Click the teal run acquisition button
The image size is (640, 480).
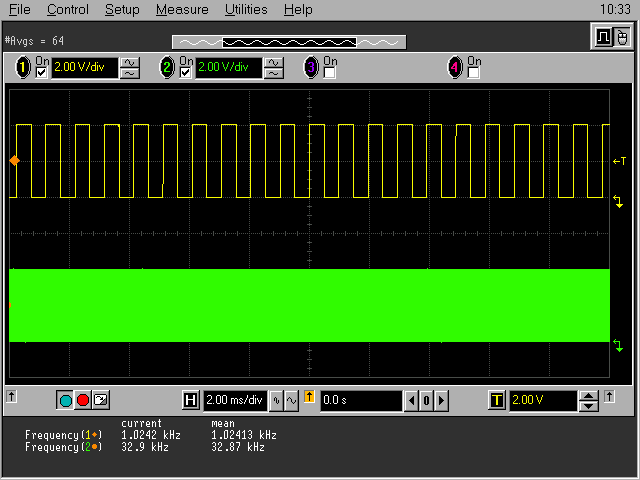pos(66,400)
